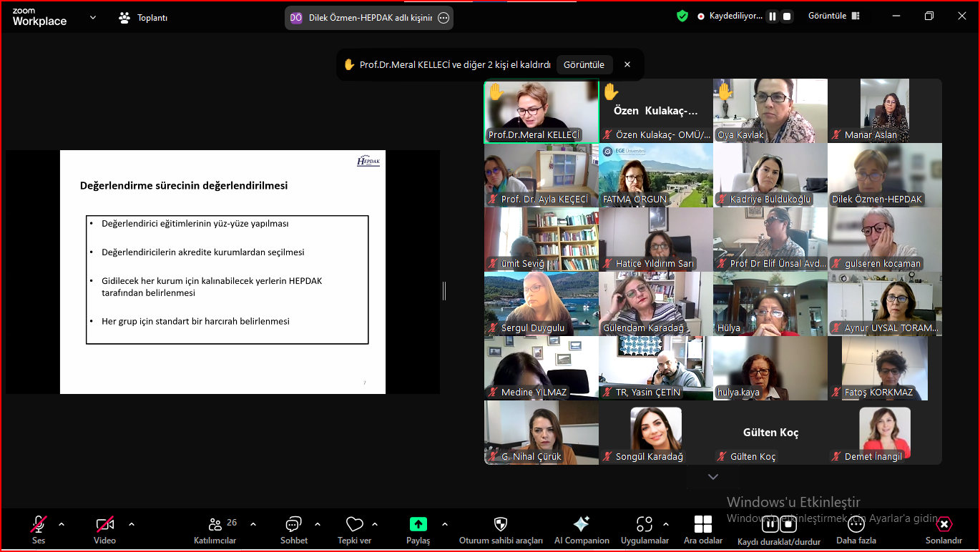Select ümit Seviğ video tile

point(542,240)
